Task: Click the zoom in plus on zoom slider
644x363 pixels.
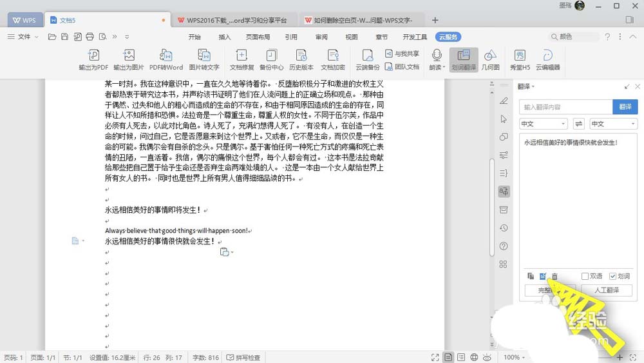Action: coord(620,357)
